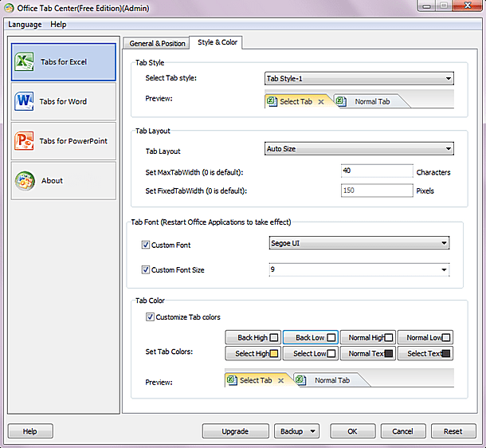
Task: Click Normal Tab in the Tab Color preview
Action: pos(332,380)
